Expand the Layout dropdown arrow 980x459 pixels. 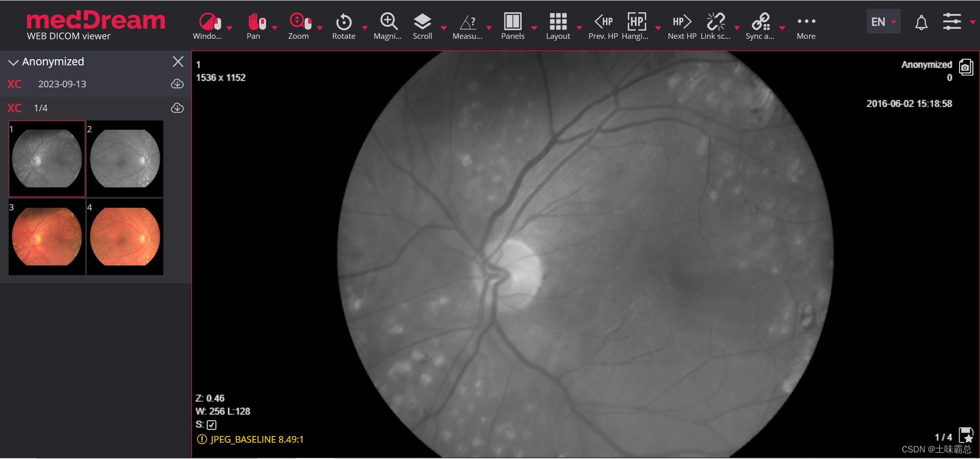tap(579, 28)
